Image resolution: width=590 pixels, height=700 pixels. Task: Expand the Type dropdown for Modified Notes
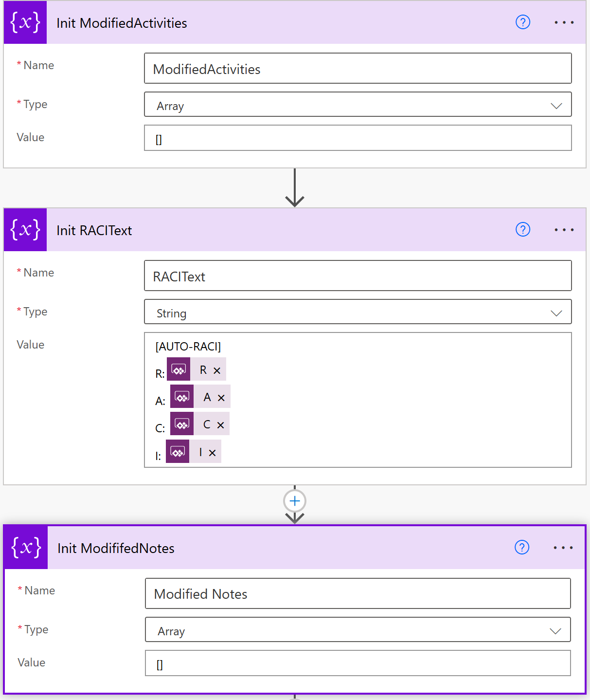point(555,631)
